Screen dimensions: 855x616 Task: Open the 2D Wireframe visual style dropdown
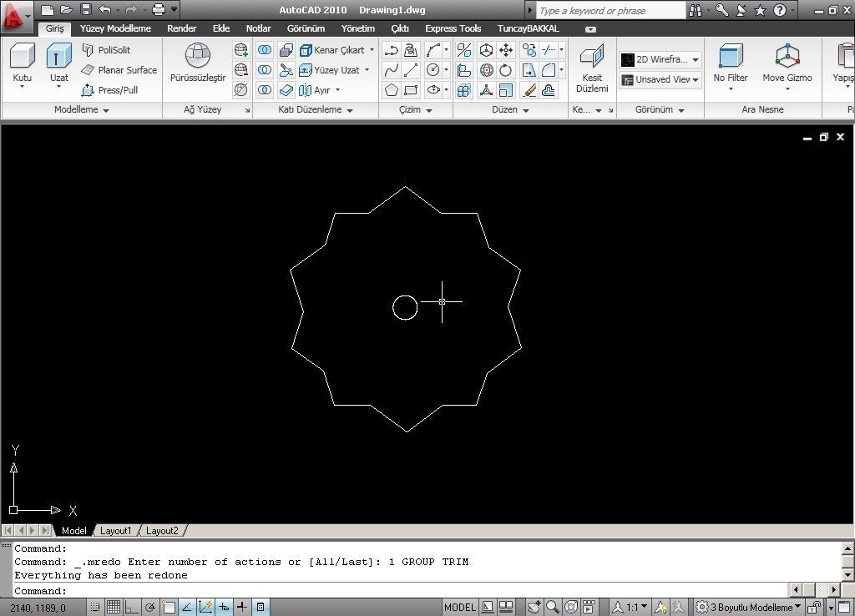click(x=660, y=59)
